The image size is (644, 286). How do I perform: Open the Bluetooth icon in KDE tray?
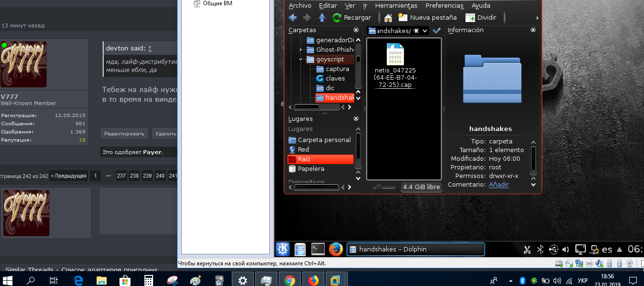click(540, 250)
